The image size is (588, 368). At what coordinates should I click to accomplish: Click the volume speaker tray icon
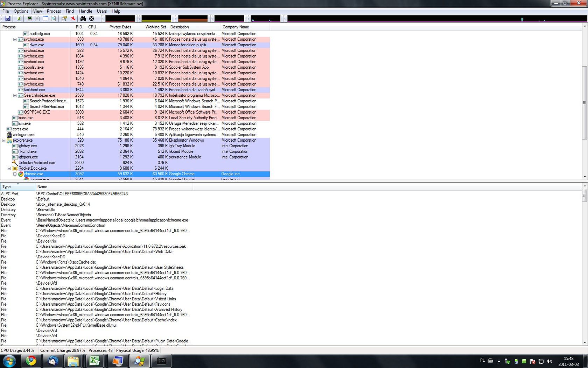click(x=549, y=361)
